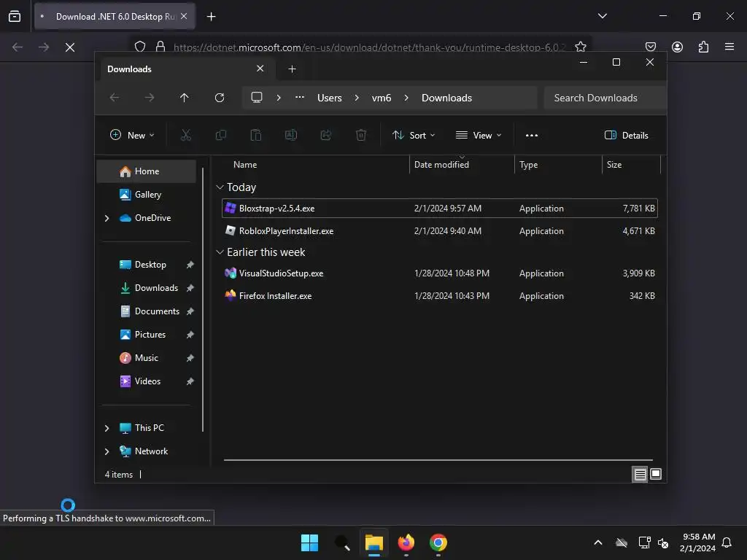Image resolution: width=747 pixels, height=560 pixels.
Task: Click the Firefox tracking protection shield icon
Action: click(x=139, y=47)
